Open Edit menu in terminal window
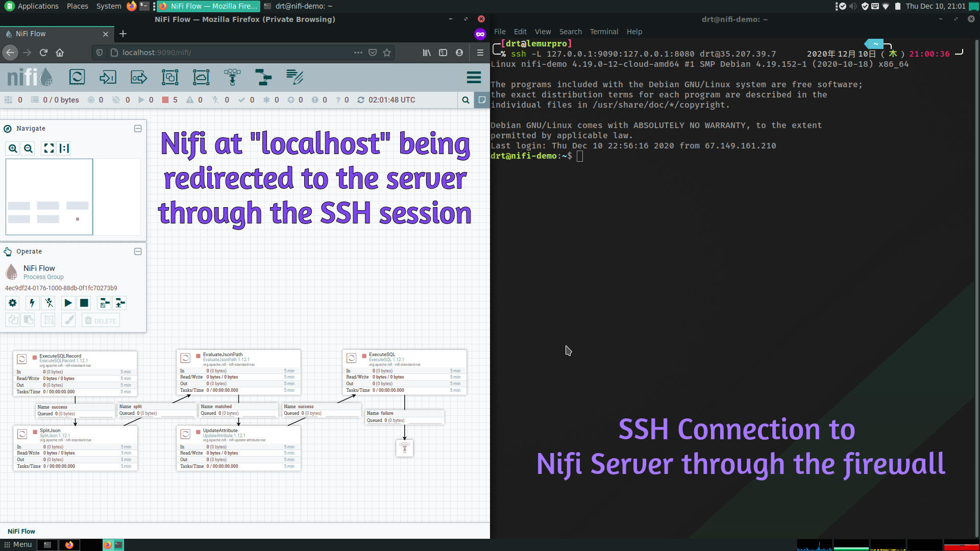The height and width of the screenshot is (551, 980). tap(520, 32)
